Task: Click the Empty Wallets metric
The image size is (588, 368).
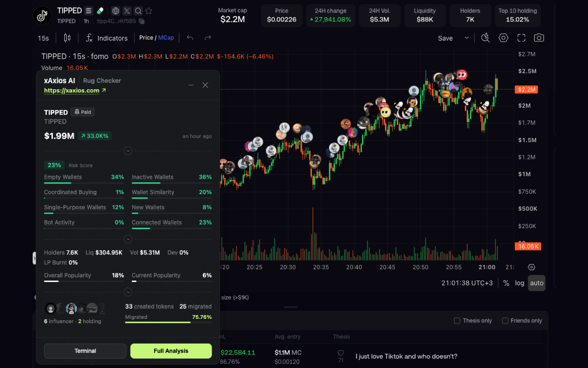Action: click(x=84, y=178)
